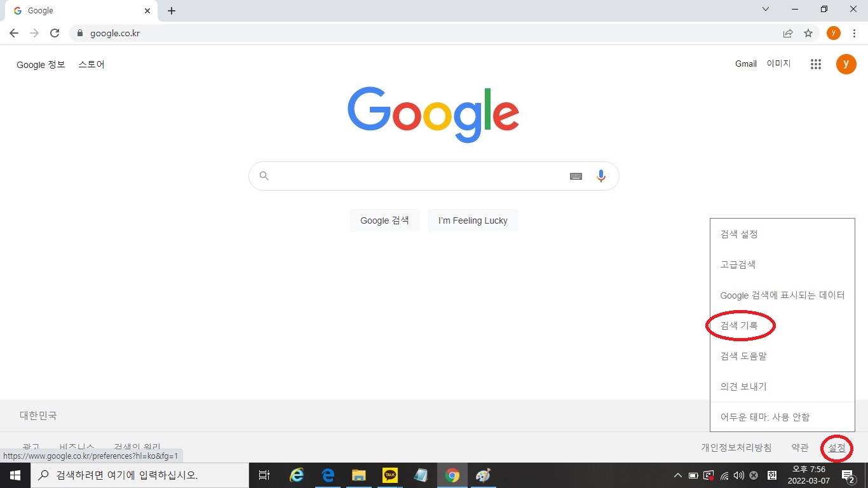Open the new tab plus button
868x488 pixels.
coord(172,11)
